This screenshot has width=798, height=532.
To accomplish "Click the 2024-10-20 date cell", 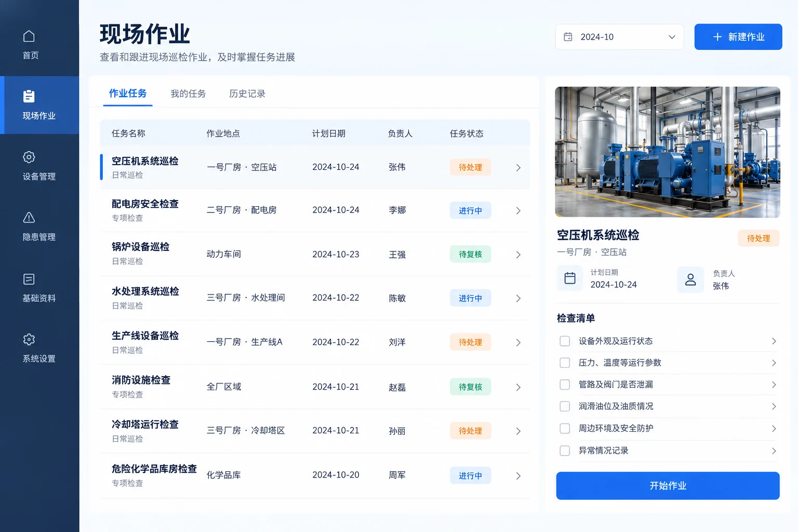I will (x=336, y=475).
